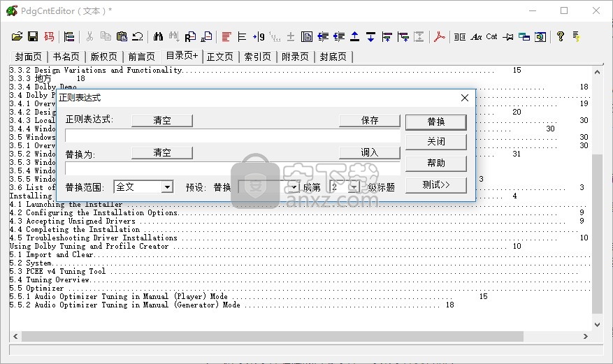Screen dimensions: 613x364
Task: Clear the 替换为 field with 清空
Action: pyautogui.click(x=162, y=153)
